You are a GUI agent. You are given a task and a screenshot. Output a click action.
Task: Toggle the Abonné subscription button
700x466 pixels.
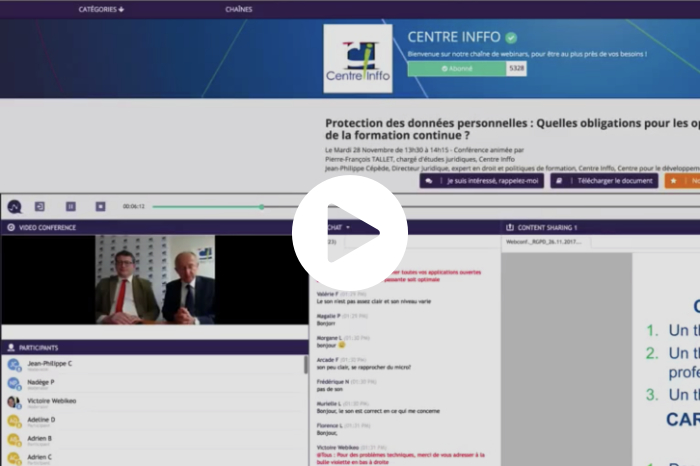pyautogui.click(x=457, y=69)
